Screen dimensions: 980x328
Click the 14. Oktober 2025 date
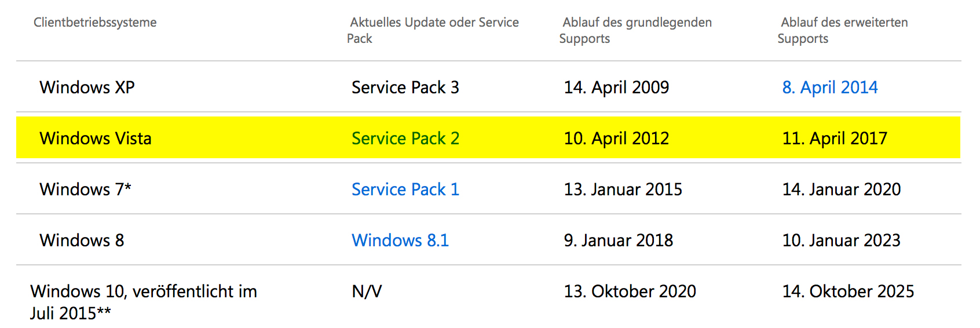click(848, 291)
